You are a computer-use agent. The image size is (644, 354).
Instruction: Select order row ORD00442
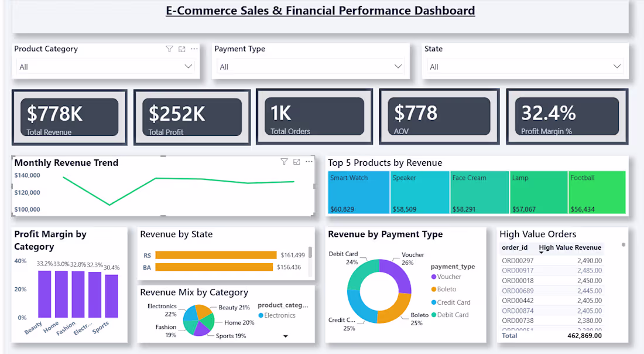(x=551, y=301)
